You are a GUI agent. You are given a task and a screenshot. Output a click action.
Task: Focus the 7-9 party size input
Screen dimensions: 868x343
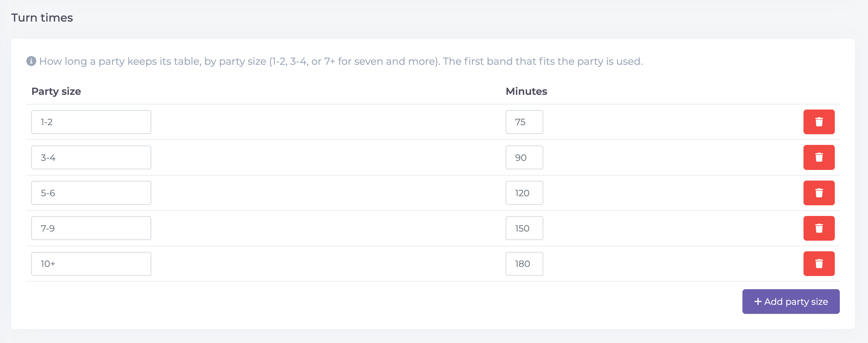(91, 228)
